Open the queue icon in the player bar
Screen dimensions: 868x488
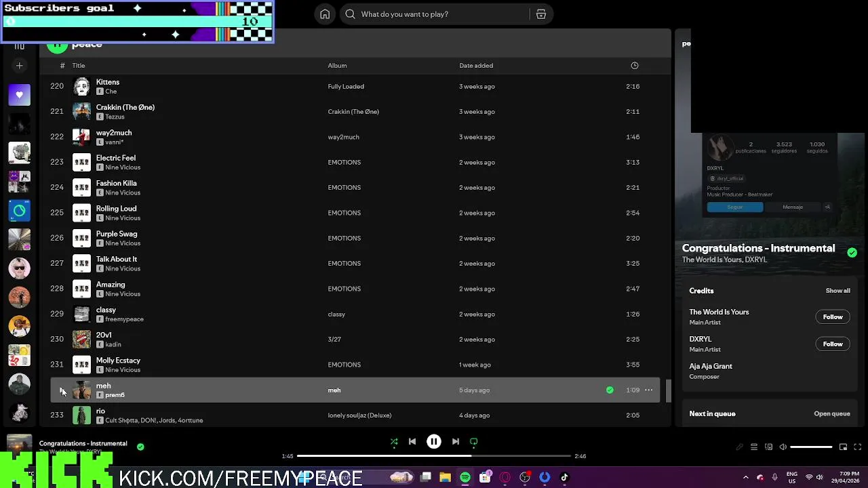click(x=754, y=447)
